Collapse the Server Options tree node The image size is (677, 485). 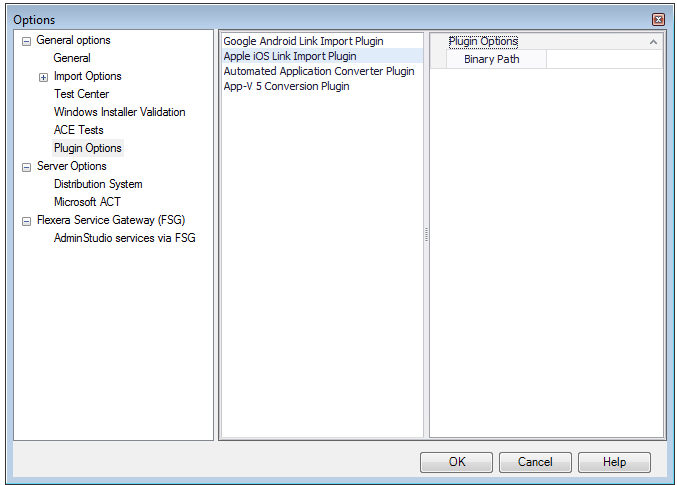(x=26, y=167)
